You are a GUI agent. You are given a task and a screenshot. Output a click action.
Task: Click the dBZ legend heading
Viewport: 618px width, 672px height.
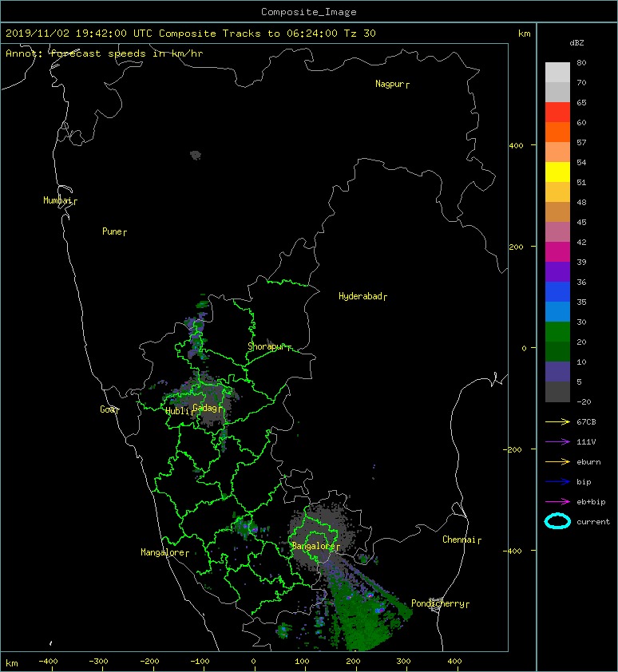[576, 43]
